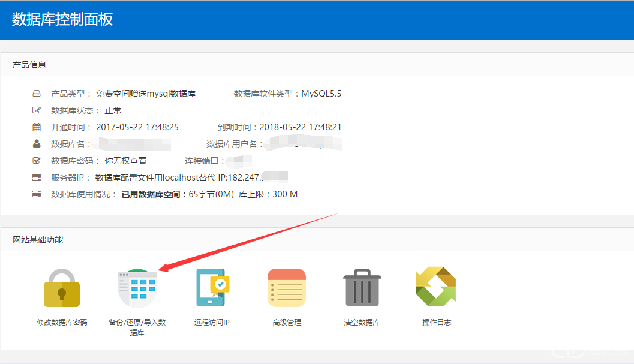Click the 已用数据库空间 bold label
The image size is (634, 364).
coord(151,194)
